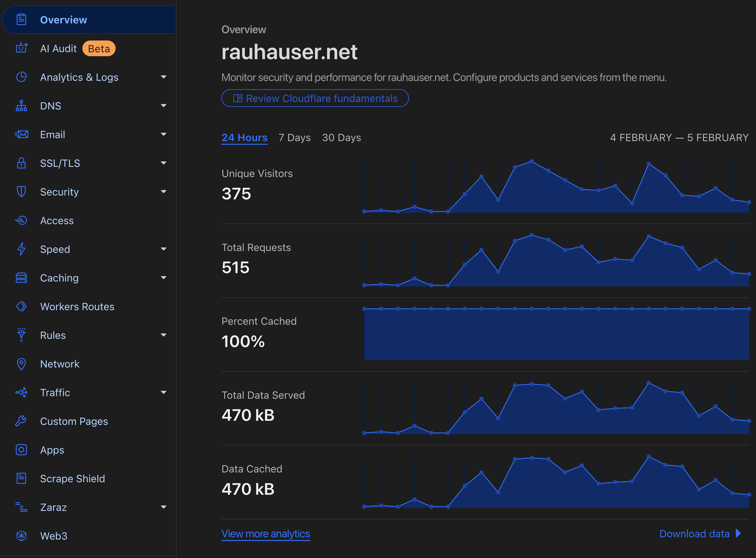Click the Percent Cached chart
This screenshot has height=558, width=756.
556,334
